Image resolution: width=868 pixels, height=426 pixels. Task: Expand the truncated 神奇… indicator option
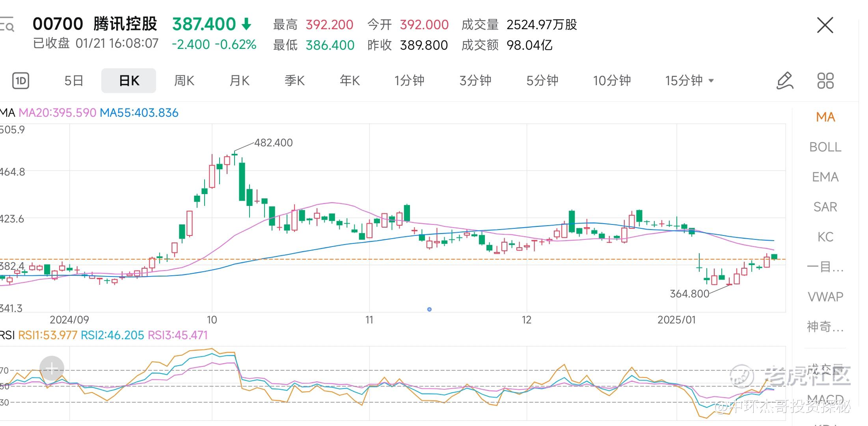(x=825, y=327)
